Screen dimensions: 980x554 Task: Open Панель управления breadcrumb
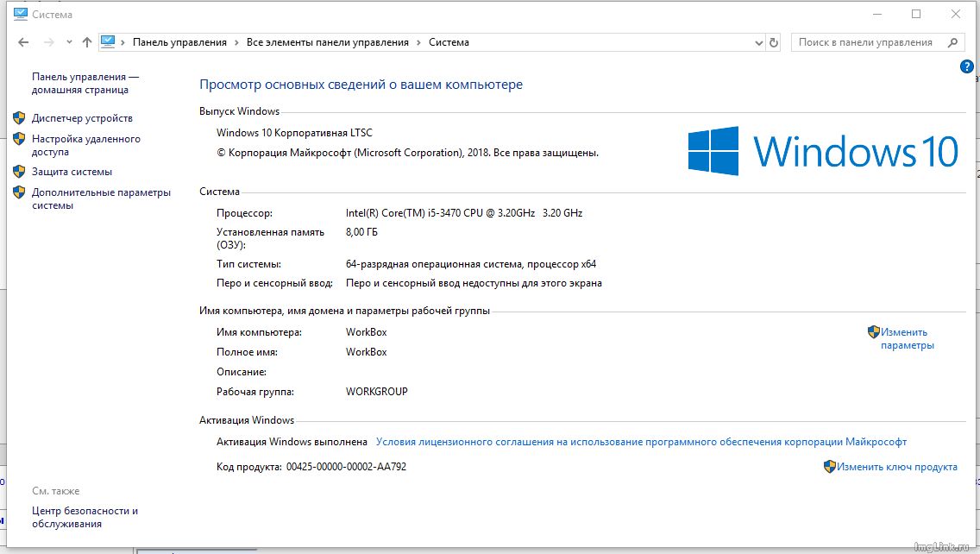pos(179,42)
